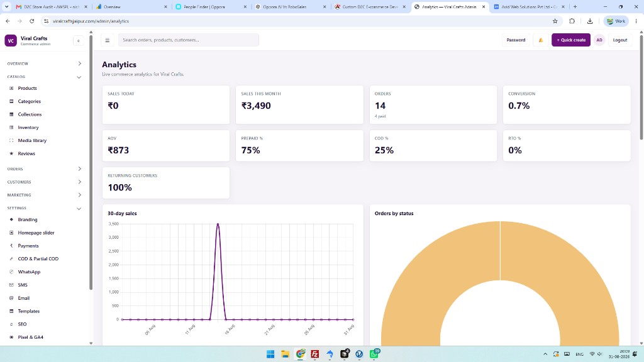Click the Password button
The image size is (644, 362).
[x=516, y=40]
